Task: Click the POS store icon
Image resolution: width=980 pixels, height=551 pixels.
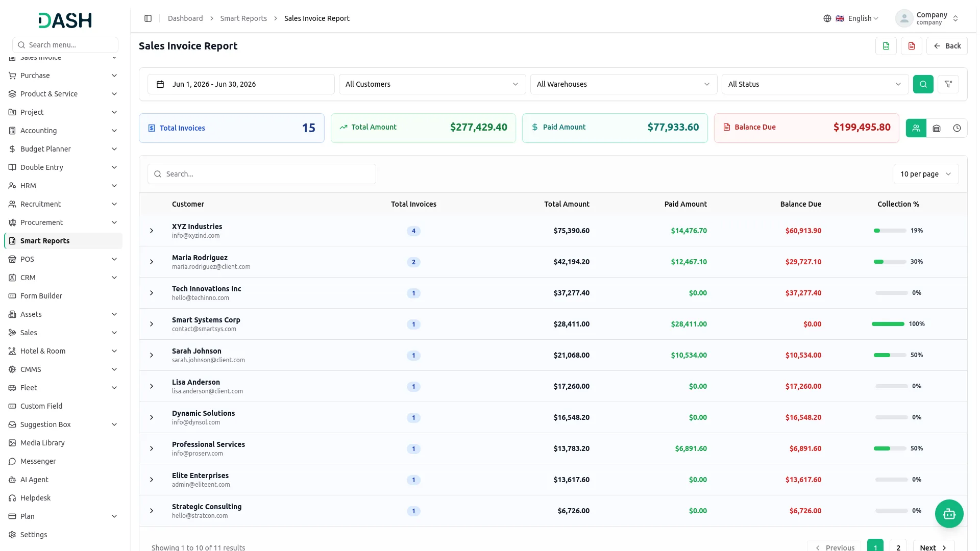Action: tap(12, 259)
